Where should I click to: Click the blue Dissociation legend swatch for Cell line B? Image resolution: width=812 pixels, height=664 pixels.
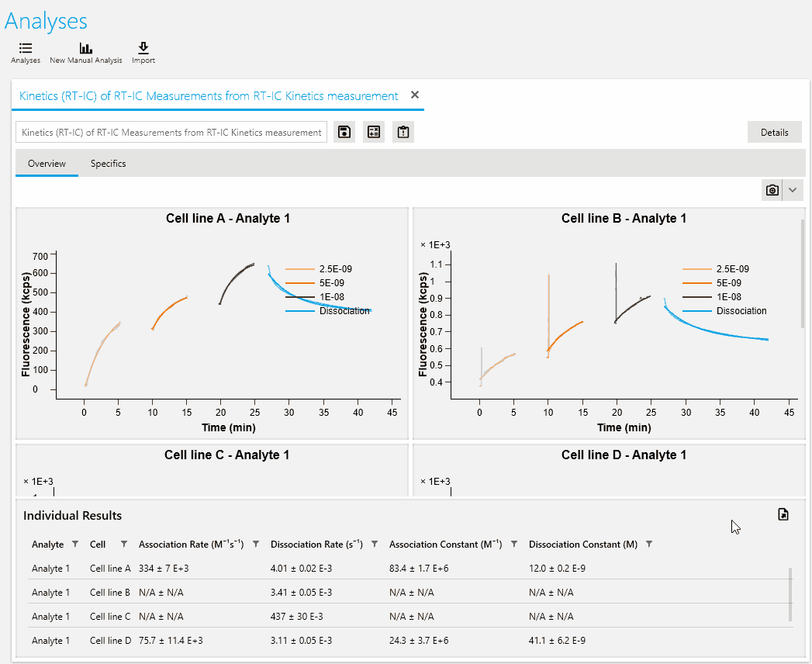tap(697, 311)
